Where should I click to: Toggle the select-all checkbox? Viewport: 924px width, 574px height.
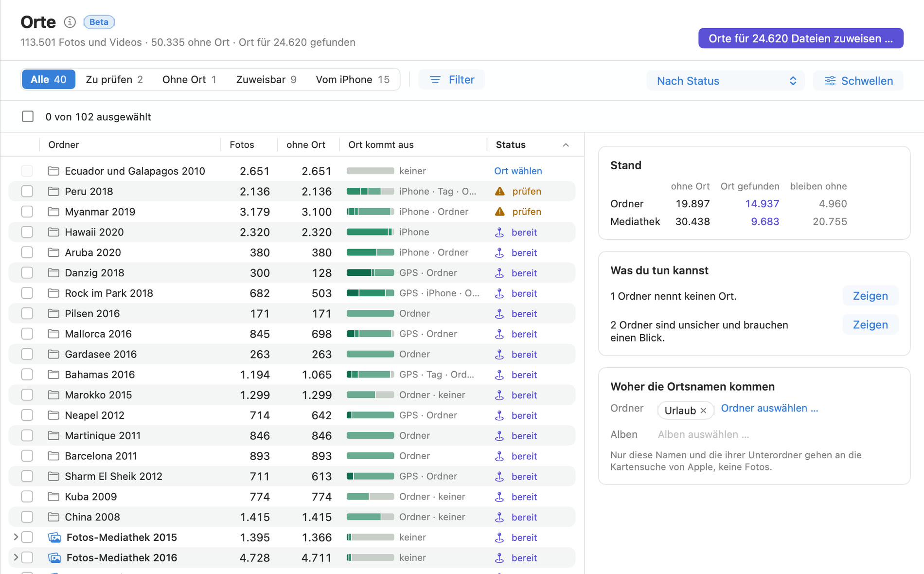click(28, 117)
